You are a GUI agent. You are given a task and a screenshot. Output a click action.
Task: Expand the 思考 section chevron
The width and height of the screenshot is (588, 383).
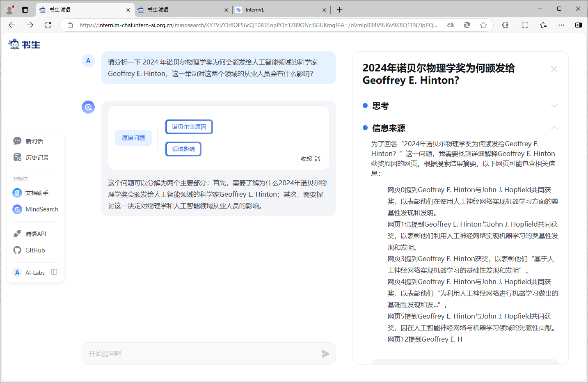(554, 105)
